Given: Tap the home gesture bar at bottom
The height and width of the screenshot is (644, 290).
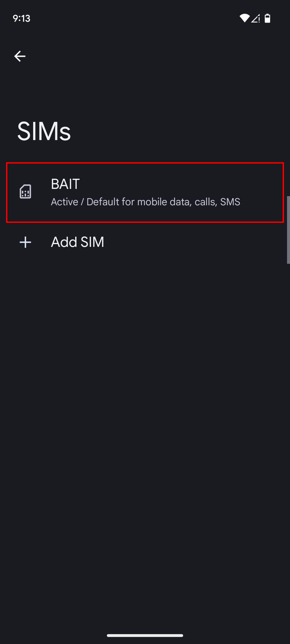Looking at the screenshot, I should 145,635.
